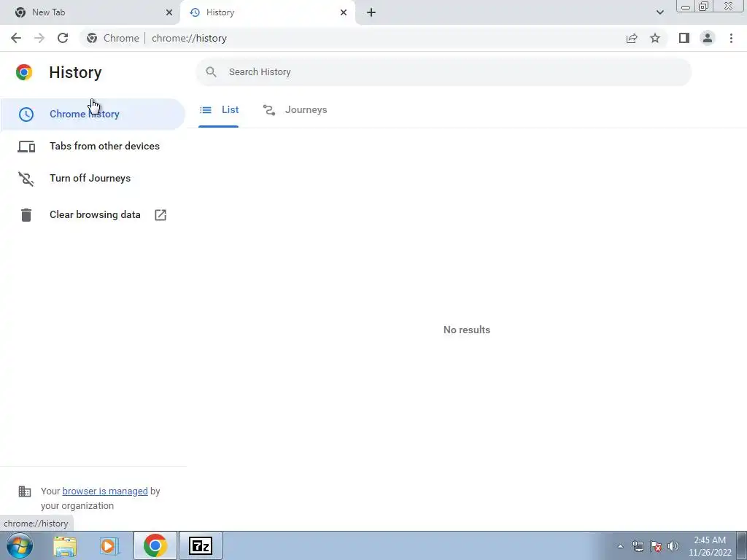747x560 pixels.
Task: Click the magnifier icon in Search History
Action: click(211, 72)
